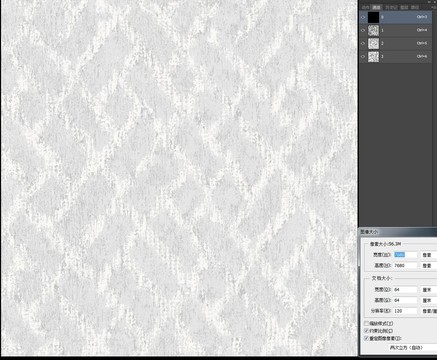Uncheck the 重定图像像素 checkbox

click(366, 338)
